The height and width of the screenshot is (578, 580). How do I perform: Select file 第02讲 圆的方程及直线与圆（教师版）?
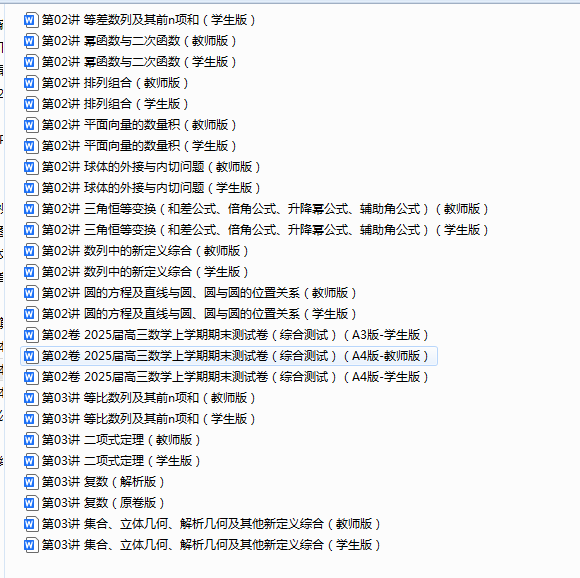(x=190, y=293)
